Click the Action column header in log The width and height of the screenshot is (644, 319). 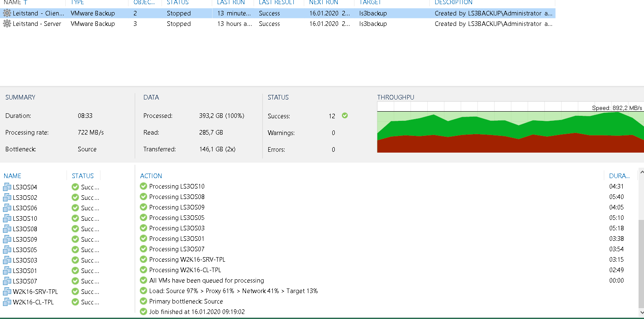click(x=151, y=176)
